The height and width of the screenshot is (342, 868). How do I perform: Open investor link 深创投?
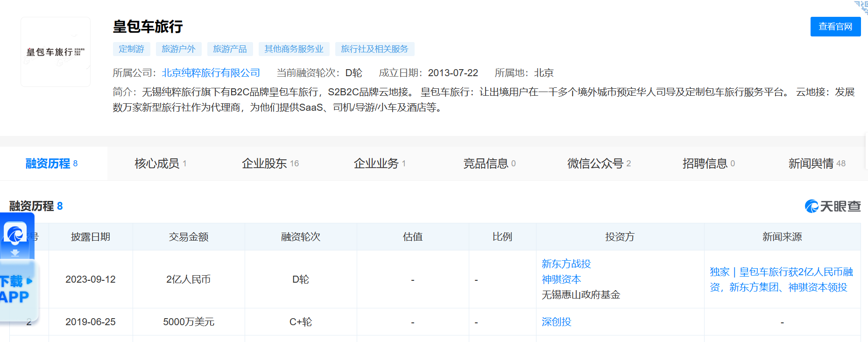(556, 322)
